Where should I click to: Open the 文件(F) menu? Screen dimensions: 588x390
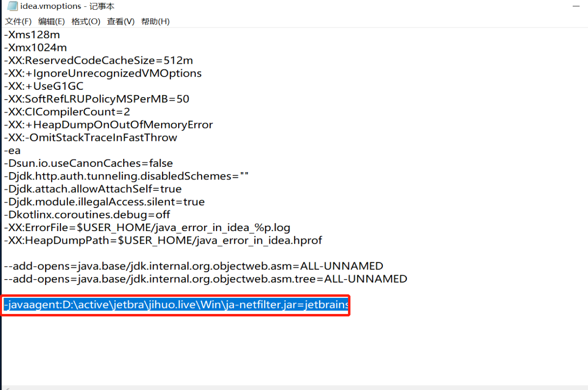pos(18,22)
